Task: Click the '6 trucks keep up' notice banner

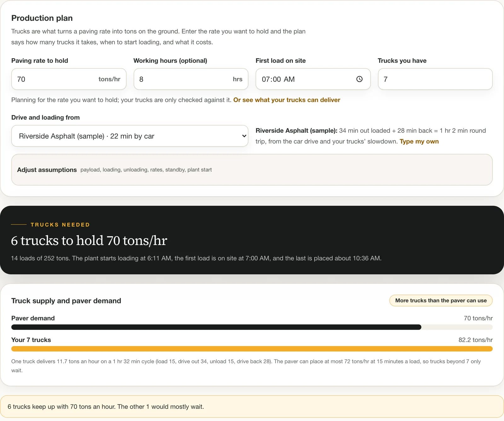Action: coord(252,407)
